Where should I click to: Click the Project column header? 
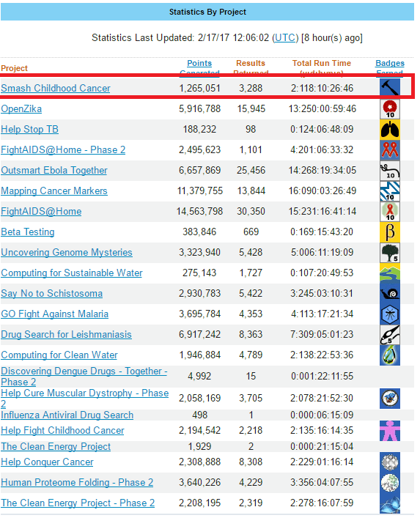[x=14, y=68]
